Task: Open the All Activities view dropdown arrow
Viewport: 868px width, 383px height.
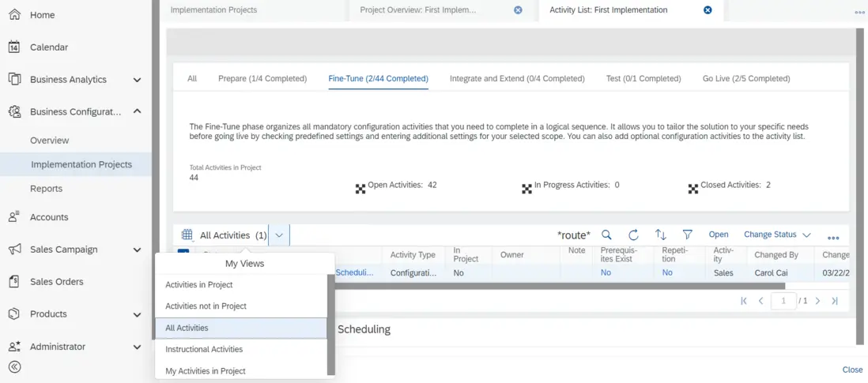Action: (279, 235)
